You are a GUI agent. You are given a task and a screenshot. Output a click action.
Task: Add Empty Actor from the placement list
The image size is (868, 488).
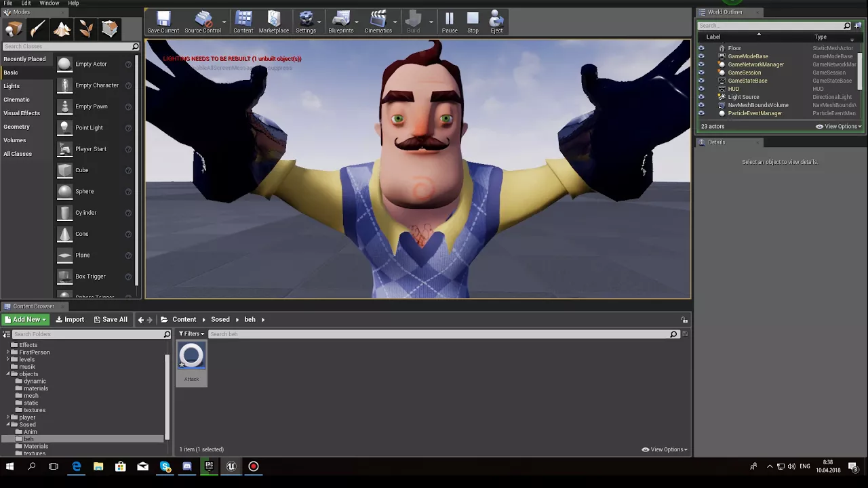click(95, 64)
